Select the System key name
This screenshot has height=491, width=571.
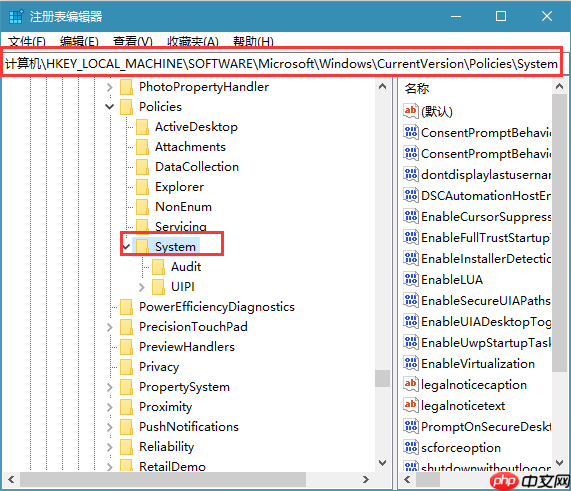click(x=175, y=247)
